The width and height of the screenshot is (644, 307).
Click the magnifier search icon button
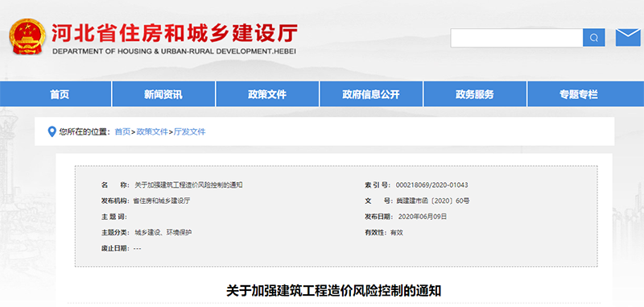click(x=593, y=38)
